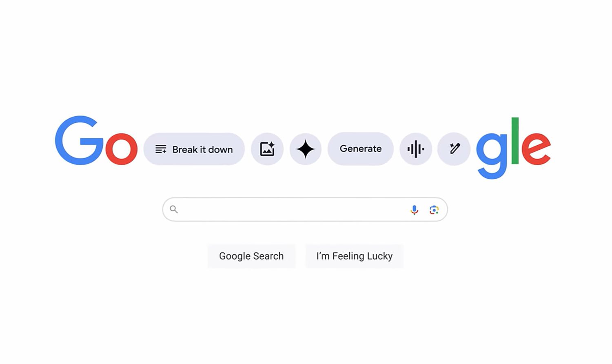The width and height of the screenshot is (612, 364).
Task: Click the blue capital G logo letter
Action: tap(79, 140)
